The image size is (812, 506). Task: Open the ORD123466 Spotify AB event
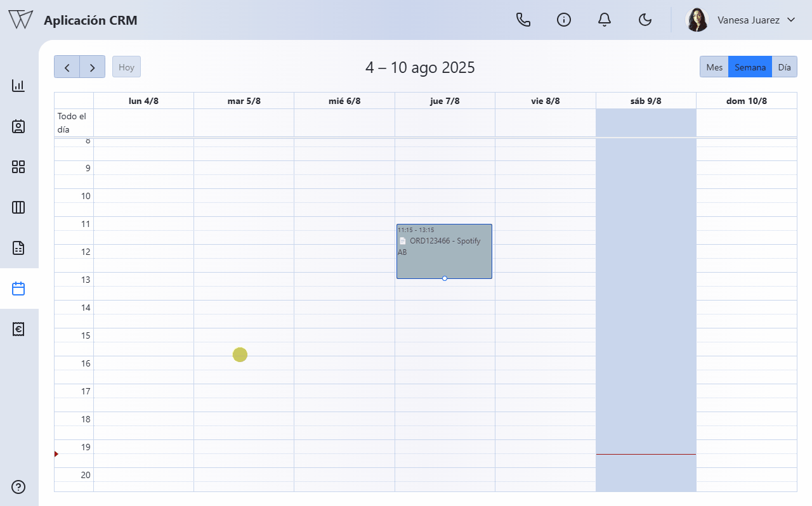pyautogui.click(x=444, y=251)
